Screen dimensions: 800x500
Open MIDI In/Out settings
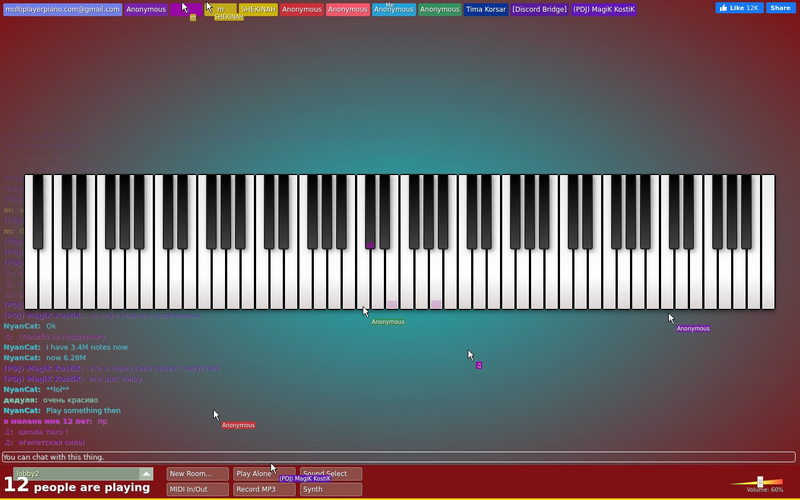(x=197, y=489)
